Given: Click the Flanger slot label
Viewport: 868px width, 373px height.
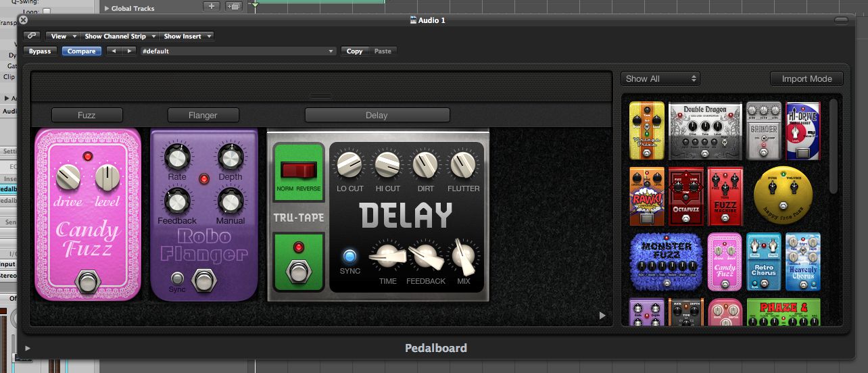Looking at the screenshot, I should pyautogui.click(x=203, y=115).
